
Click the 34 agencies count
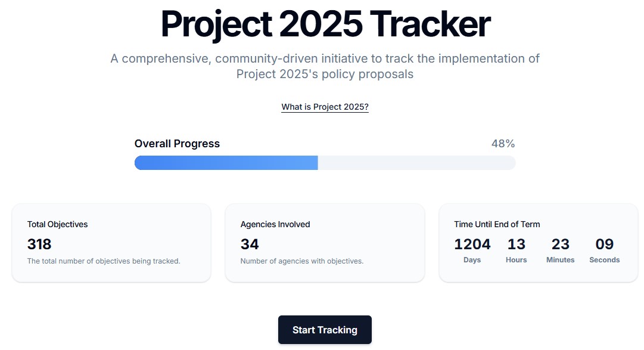[x=250, y=244]
